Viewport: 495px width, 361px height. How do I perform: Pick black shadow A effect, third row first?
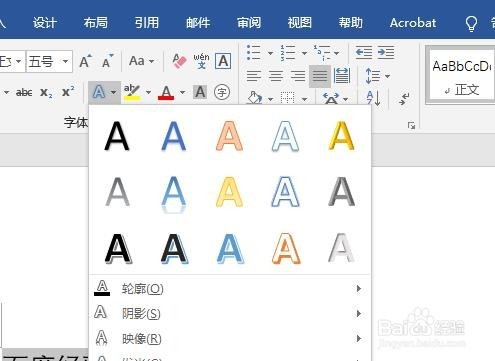pyautogui.click(x=118, y=249)
